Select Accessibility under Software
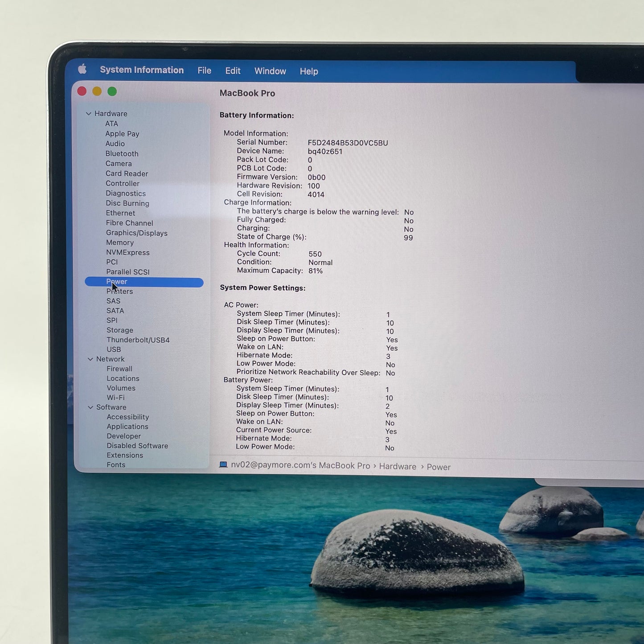644x644 pixels. point(128,417)
